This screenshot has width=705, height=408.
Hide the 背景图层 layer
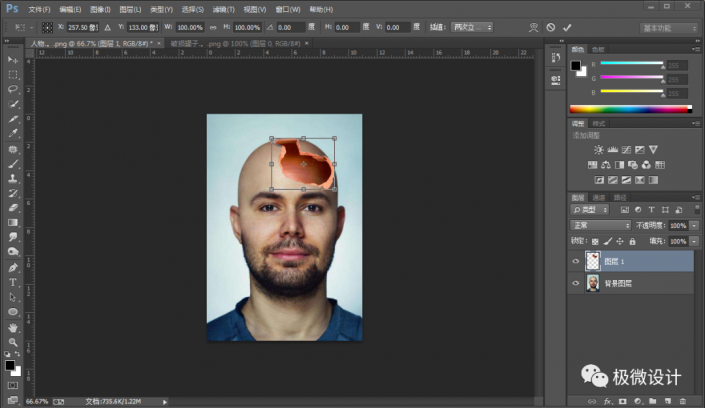[x=575, y=284]
